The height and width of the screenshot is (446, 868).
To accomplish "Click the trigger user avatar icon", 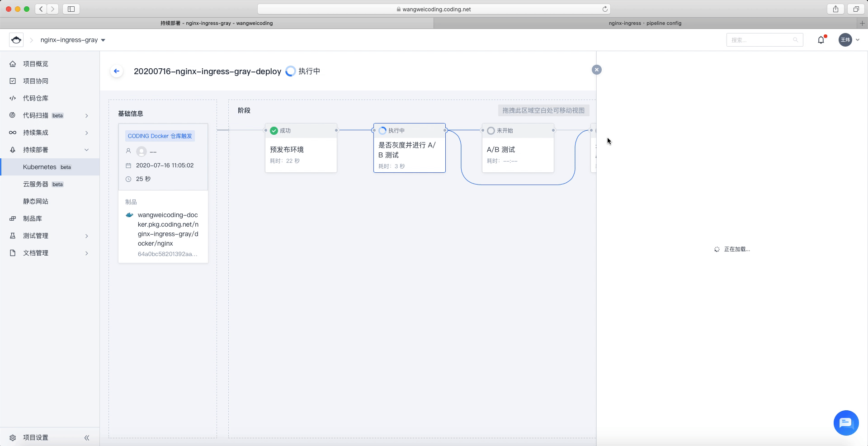I will click(x=142, y=152).
